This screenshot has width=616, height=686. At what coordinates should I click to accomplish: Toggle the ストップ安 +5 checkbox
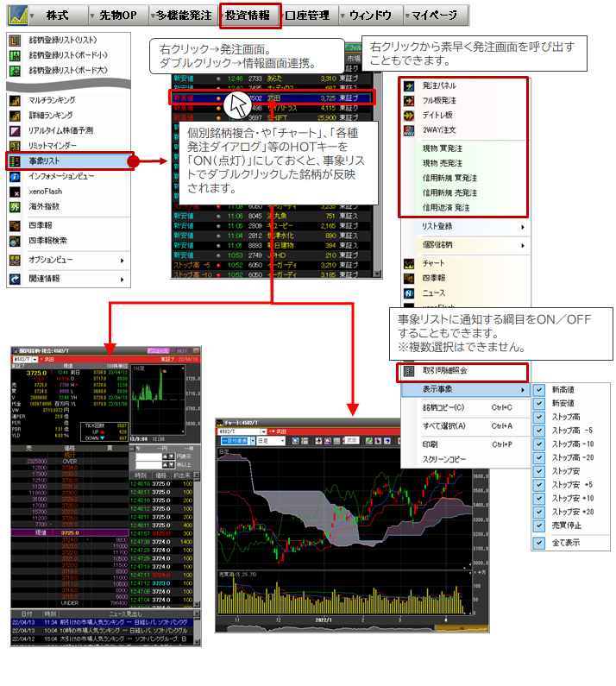click(x=539, y=485)
